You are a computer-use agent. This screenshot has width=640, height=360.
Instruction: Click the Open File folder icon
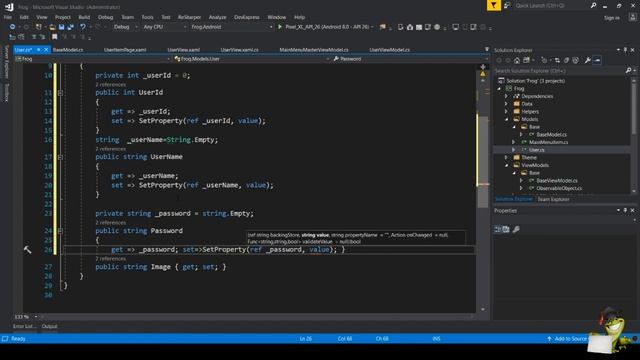point(52,27)
